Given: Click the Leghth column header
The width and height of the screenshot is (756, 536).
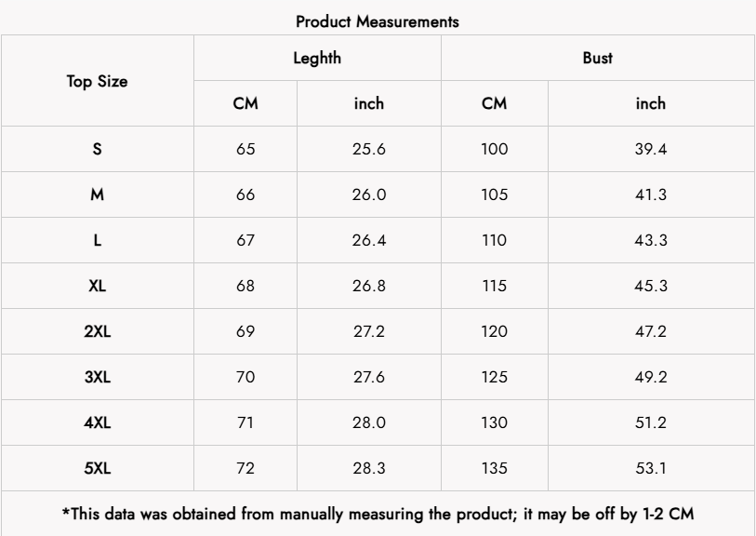Looking at the screenshot, I should pyautogui.click(x=317, y=58).
